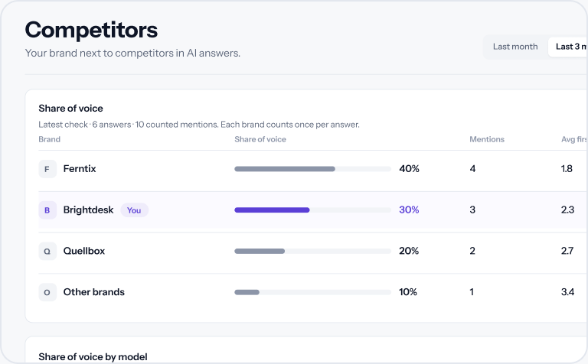Click the 10% value for Other brands
This screenshot has width=588, height=364.
(x=408, y=292)
